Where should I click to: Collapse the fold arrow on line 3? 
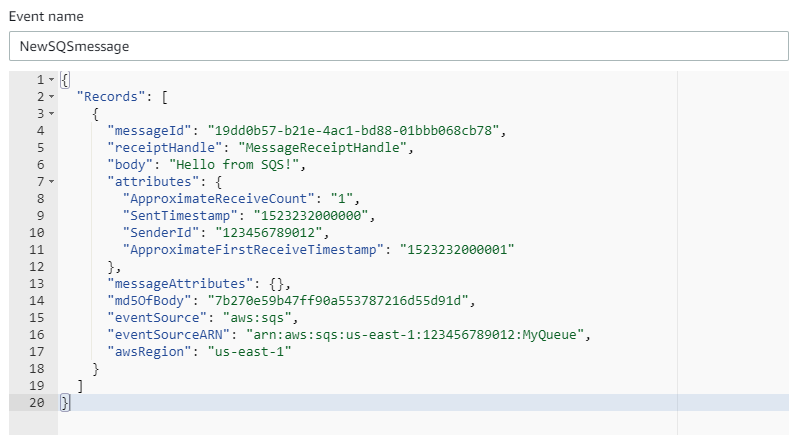[51, 114]
